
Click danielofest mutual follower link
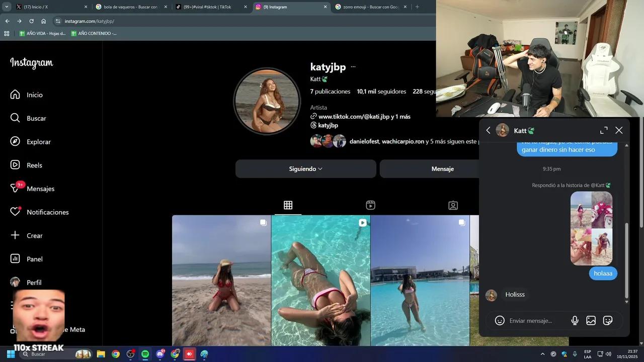pos(364,142)
